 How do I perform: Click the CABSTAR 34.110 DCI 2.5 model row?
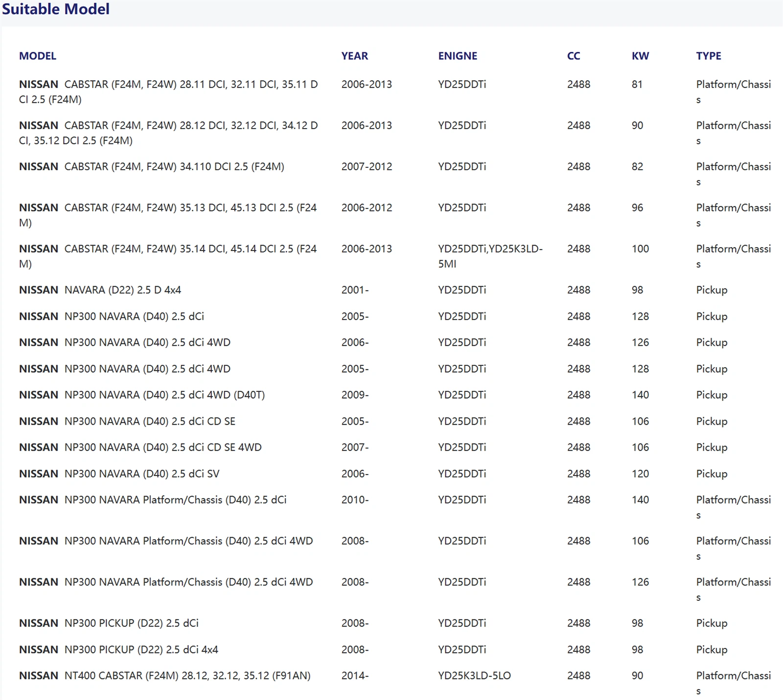click(152, 166)
